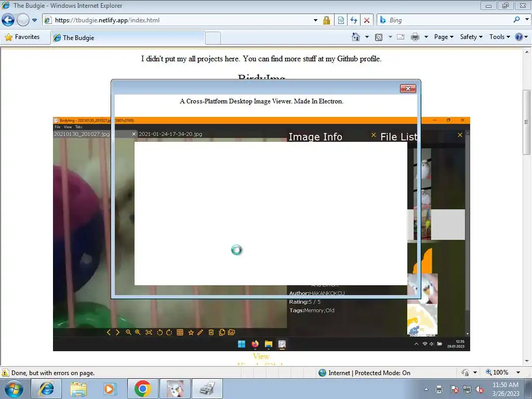The width and height of the screenshot is (532, 399).
Task: Expand the address bar autocomplete dropdown
Action: tap(315, 20)
